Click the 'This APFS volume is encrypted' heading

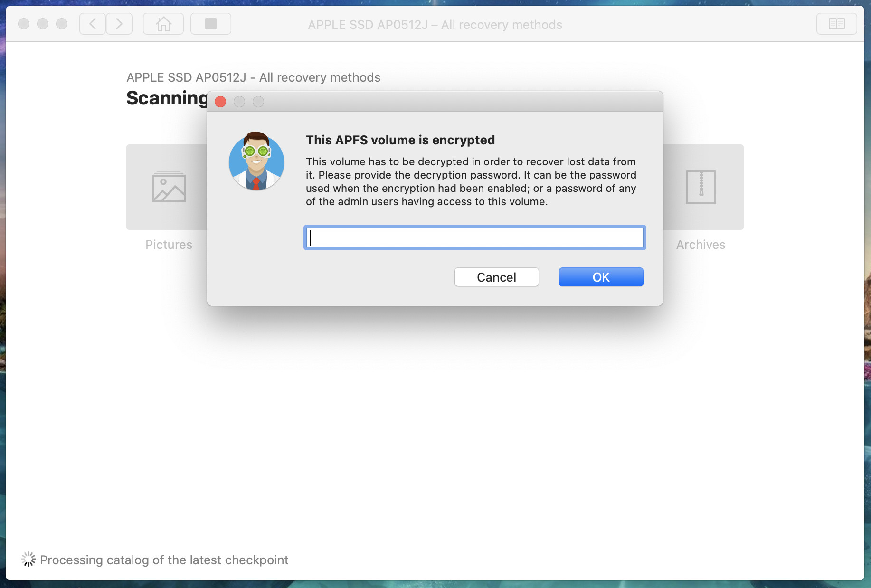point(400,140)
